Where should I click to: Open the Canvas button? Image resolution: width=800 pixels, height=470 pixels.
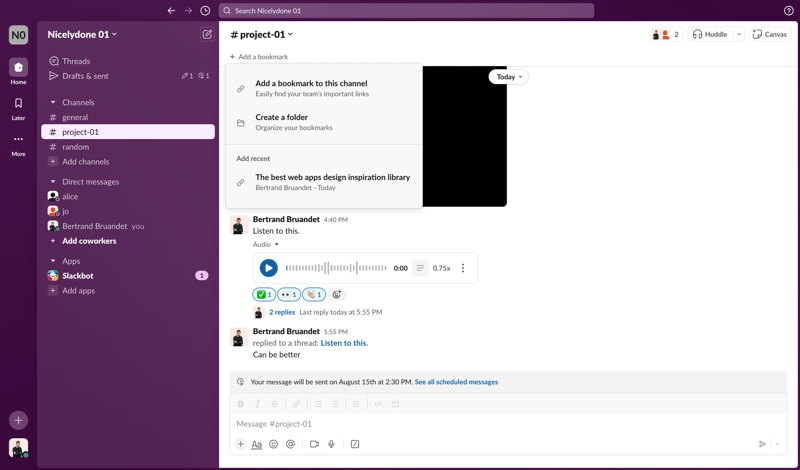click(x=770, y=34)
